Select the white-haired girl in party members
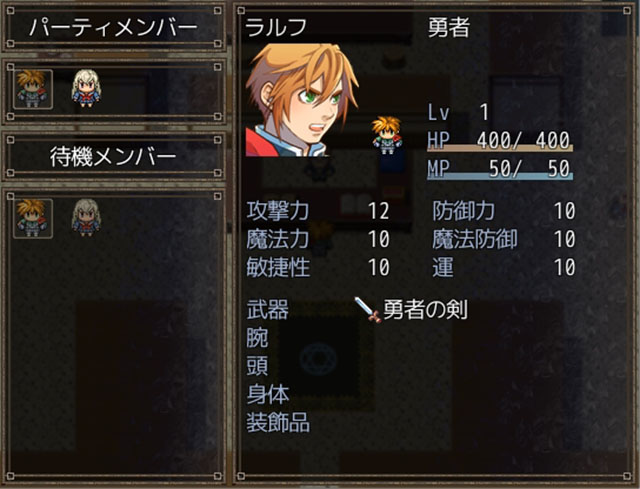The width and height of the screenshot is (640, 489). (86, 89)
